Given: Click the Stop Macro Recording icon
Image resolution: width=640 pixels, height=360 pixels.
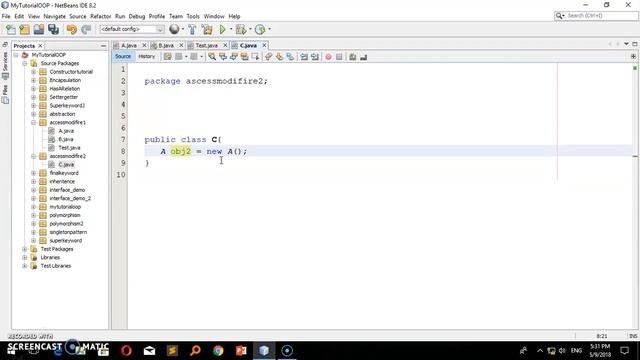Looking at the screenshot, I should point(339,57).
